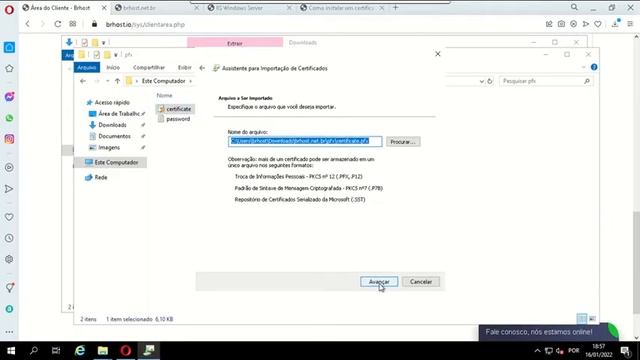Click Explorer back navigation arrow
Screen dimensions: 640x360
(x=83, y=81)
